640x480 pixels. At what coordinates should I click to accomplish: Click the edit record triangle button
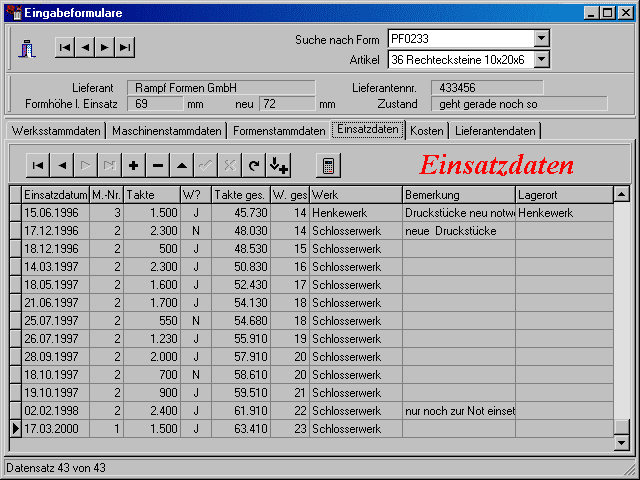point(182,165)
